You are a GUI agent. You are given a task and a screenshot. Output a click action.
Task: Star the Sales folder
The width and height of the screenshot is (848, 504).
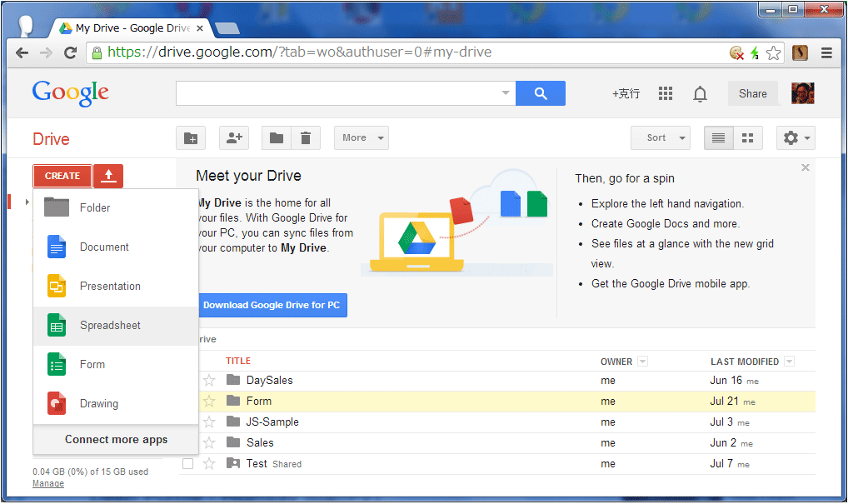coord(209,443)
